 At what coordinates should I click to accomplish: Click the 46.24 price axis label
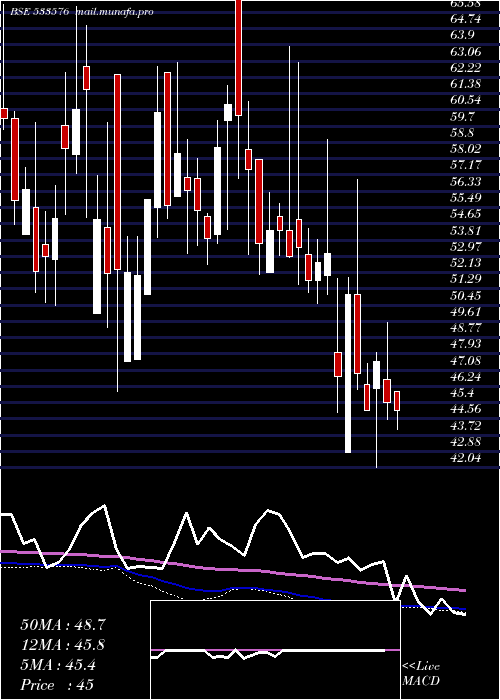[x=466, y=376]
